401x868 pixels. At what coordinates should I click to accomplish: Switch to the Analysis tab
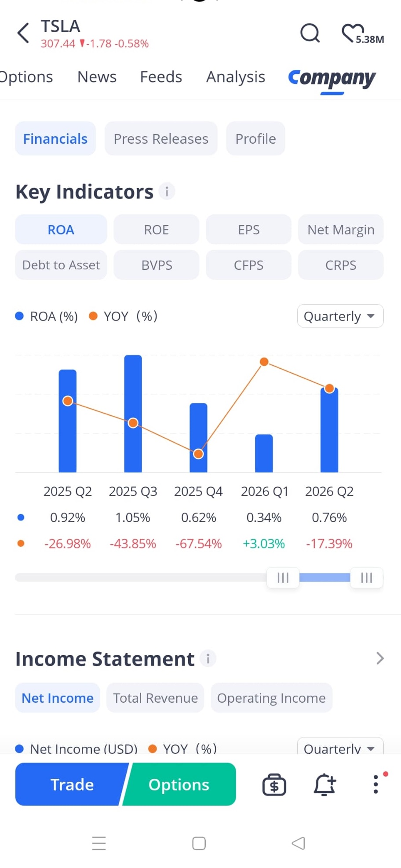point(236,77)
